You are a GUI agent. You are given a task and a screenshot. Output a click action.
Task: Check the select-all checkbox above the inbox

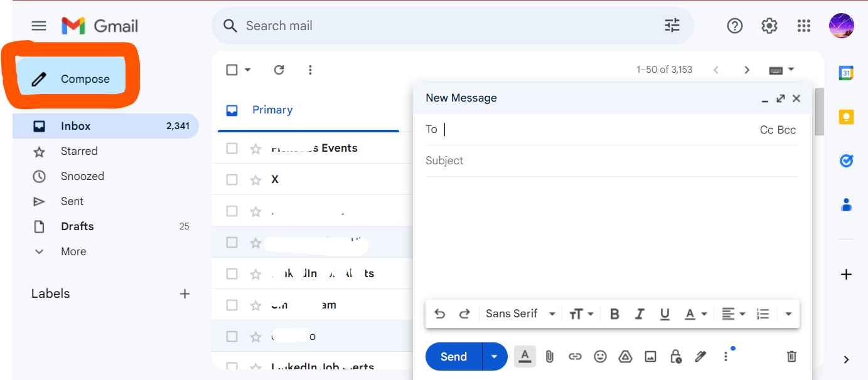pos(232,70)
